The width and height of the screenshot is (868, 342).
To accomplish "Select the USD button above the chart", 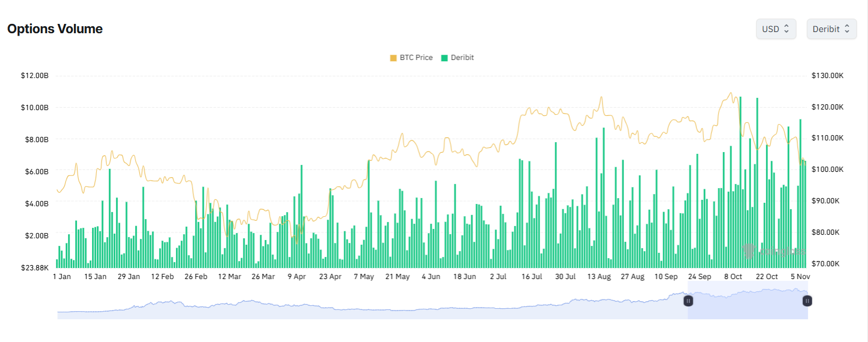I will (775, 29).
